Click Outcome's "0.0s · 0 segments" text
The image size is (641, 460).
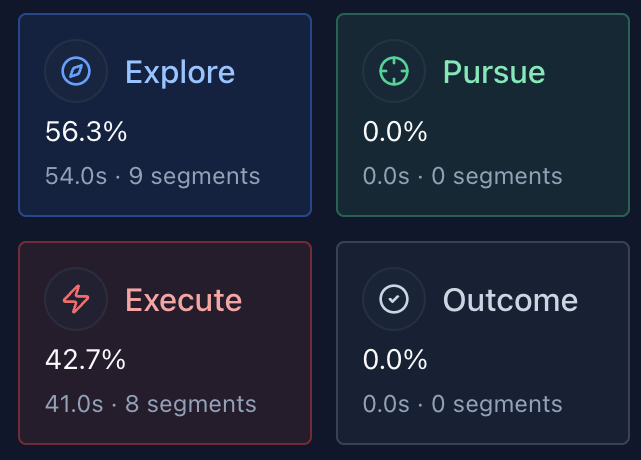tap(462, 405)
